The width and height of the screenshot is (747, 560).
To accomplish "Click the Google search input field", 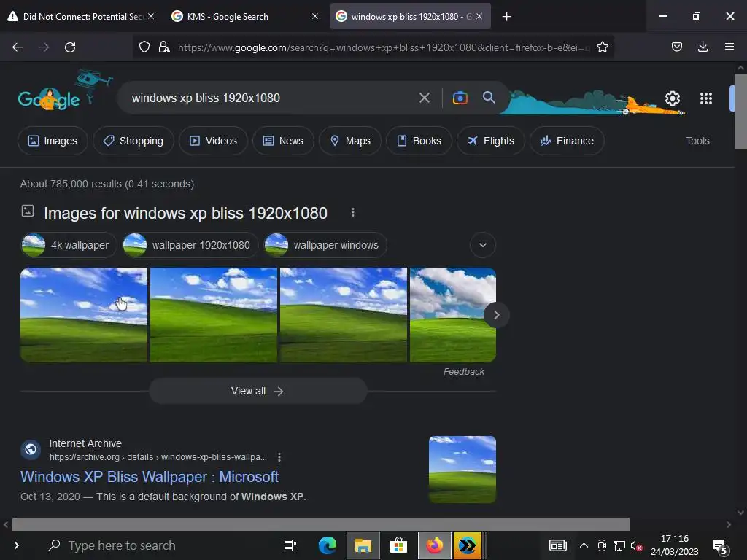I will click(271, 98).
